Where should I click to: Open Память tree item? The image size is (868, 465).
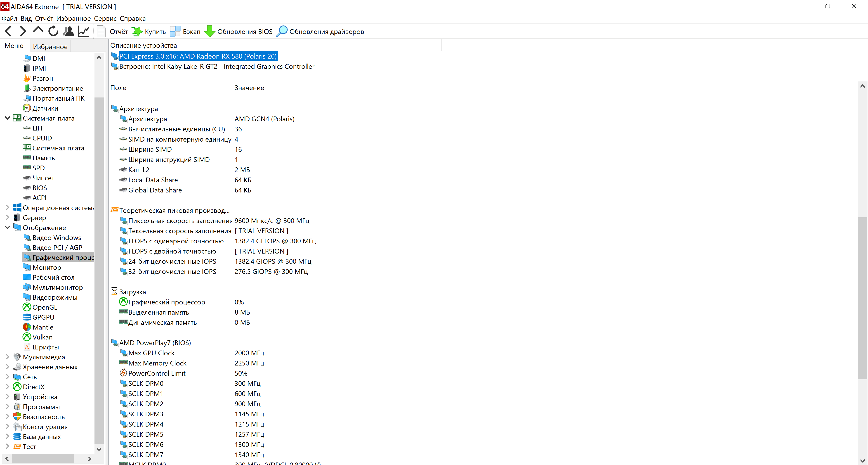click(x=39, y=158)
